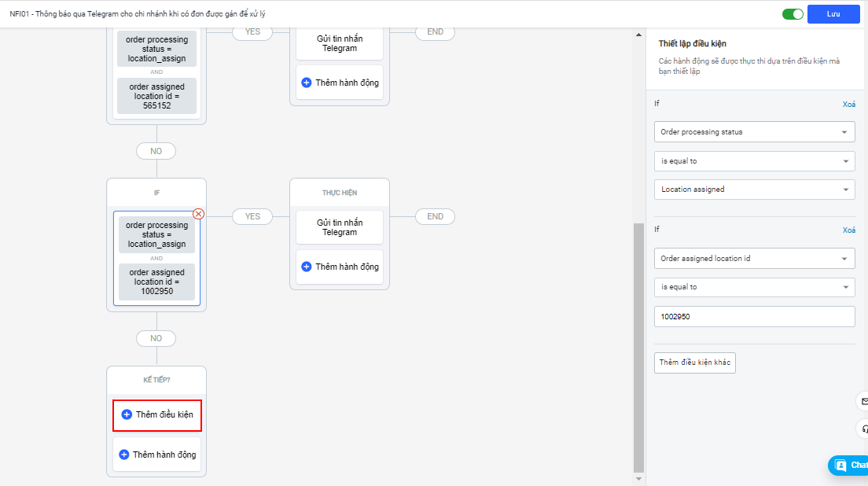Open the Location assigned value dropdown
The height and width of the screenshot is (486, 868).
pos(754,190)
